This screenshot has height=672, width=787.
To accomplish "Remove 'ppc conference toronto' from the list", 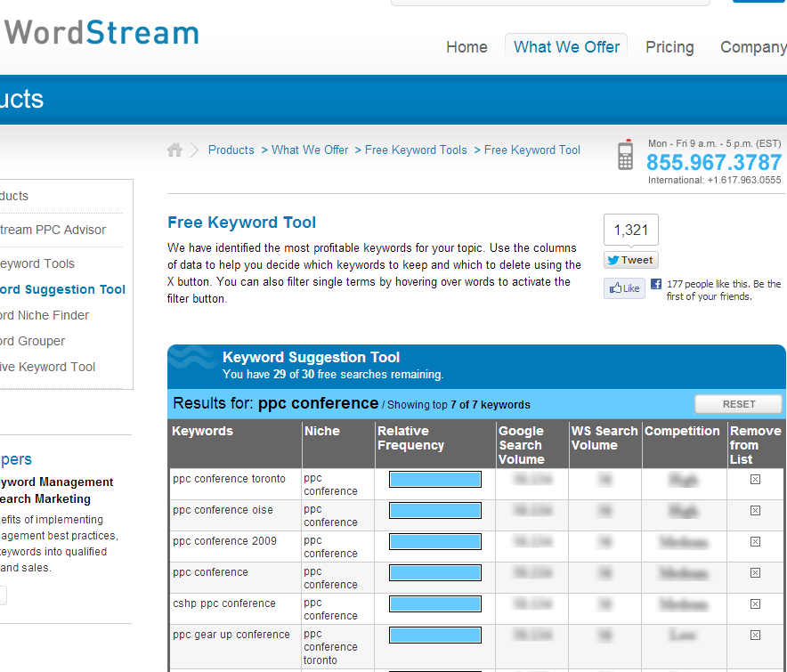I will tap(755, 479).
